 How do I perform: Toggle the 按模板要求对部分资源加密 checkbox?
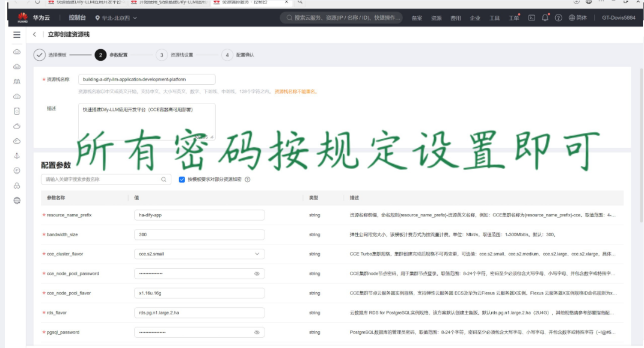pyautogui.click(x=182, y=179)
